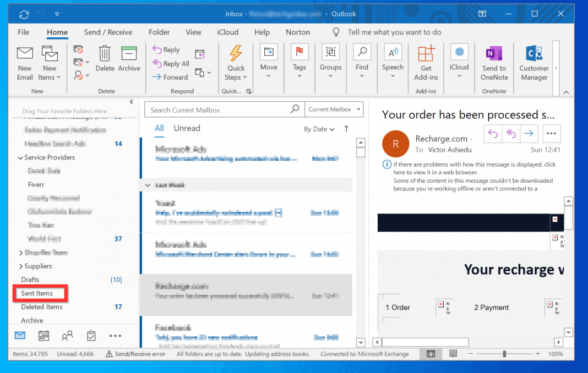
Task: Open the Groups menu
Action: pos(330,62)
